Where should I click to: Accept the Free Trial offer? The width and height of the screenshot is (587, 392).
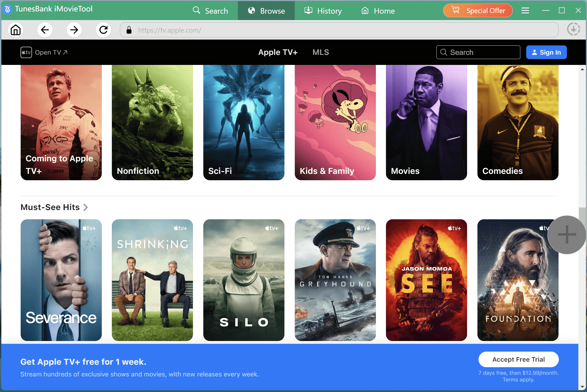(518, 359)
